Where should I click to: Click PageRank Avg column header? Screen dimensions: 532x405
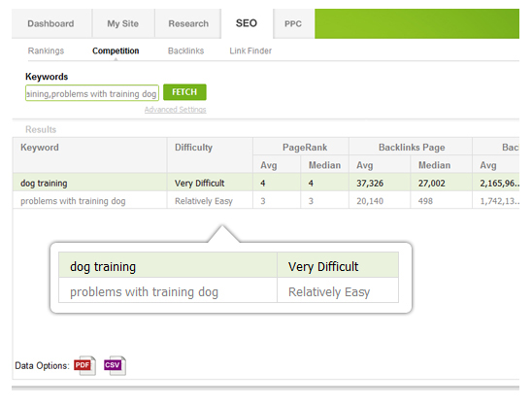coord(277,165)
